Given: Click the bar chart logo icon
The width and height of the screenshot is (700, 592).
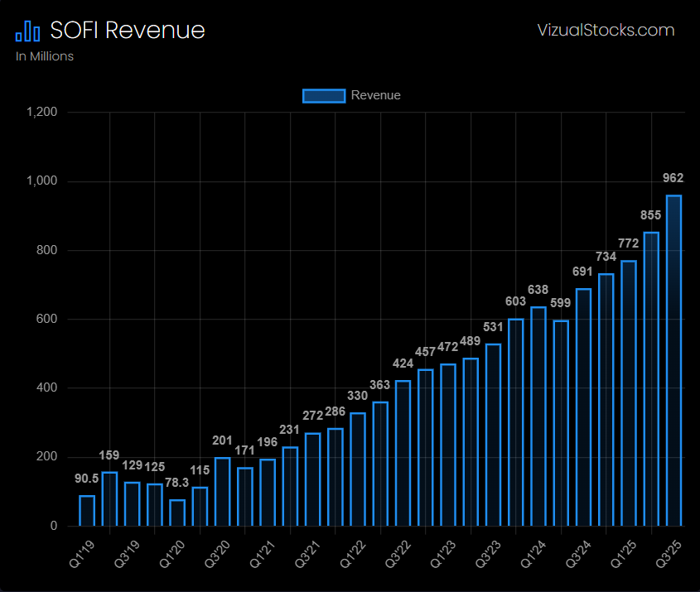Looking at the screenshot, I should click(x=27, y=31).
